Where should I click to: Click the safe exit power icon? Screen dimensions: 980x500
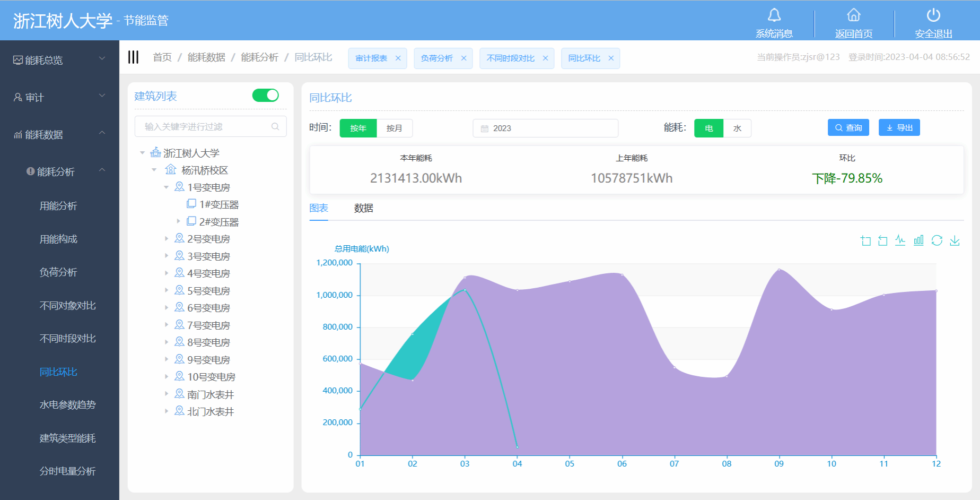pos(933,15)
